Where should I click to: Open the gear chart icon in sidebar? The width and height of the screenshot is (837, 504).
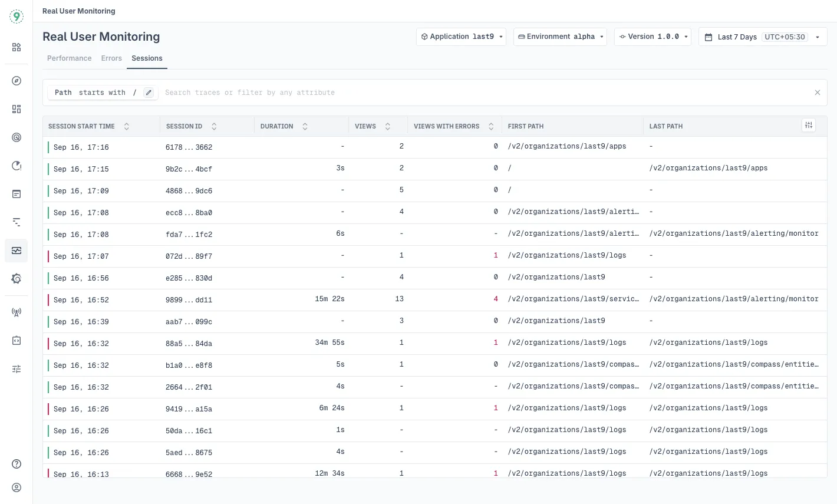(17, 279)
